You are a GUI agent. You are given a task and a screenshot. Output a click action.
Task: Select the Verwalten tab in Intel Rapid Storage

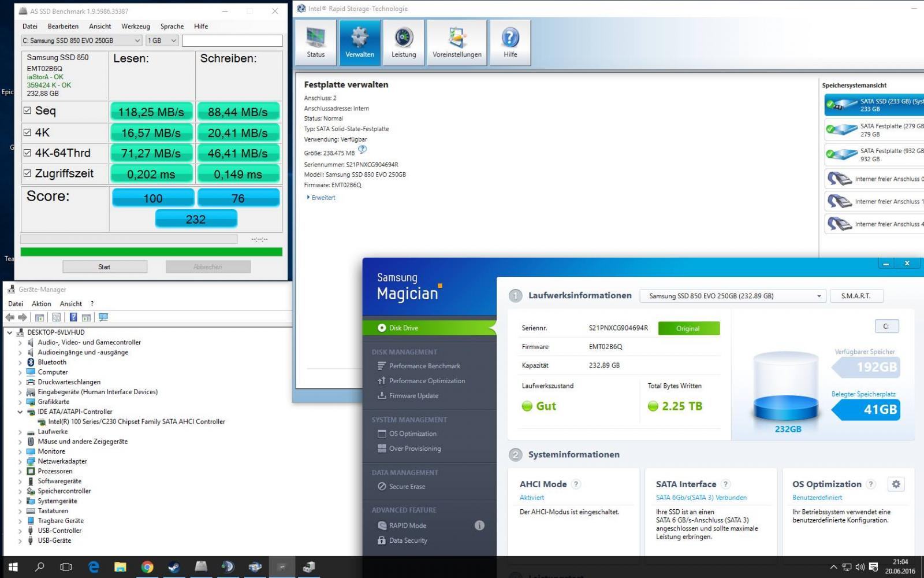click(x=360, y=42)
